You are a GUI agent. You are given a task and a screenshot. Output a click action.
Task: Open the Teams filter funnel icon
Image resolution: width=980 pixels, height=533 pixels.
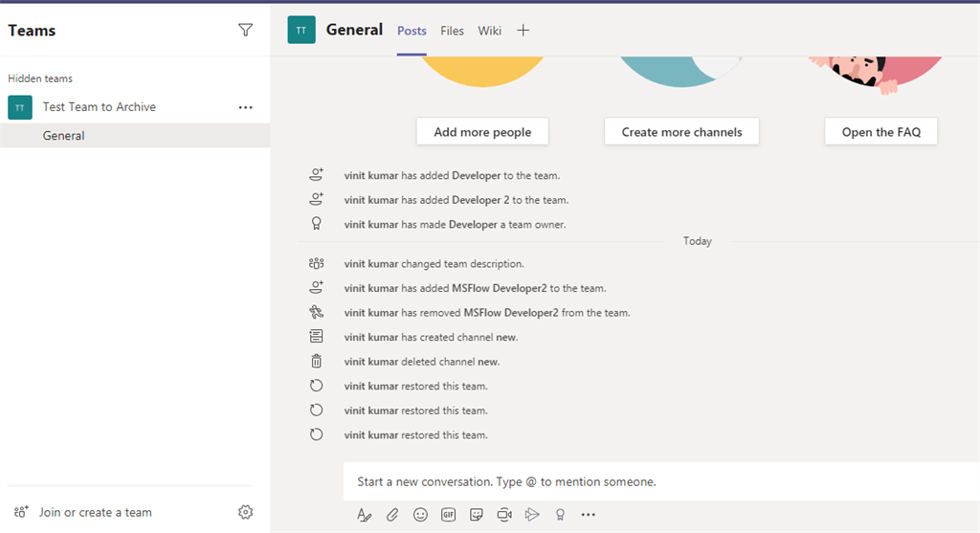point(246,30)
